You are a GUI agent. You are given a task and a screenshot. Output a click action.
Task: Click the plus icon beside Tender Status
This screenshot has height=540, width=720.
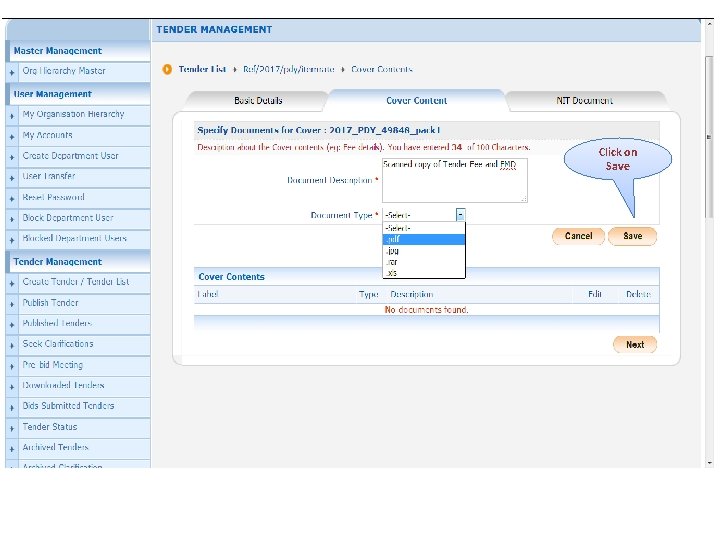12,428
